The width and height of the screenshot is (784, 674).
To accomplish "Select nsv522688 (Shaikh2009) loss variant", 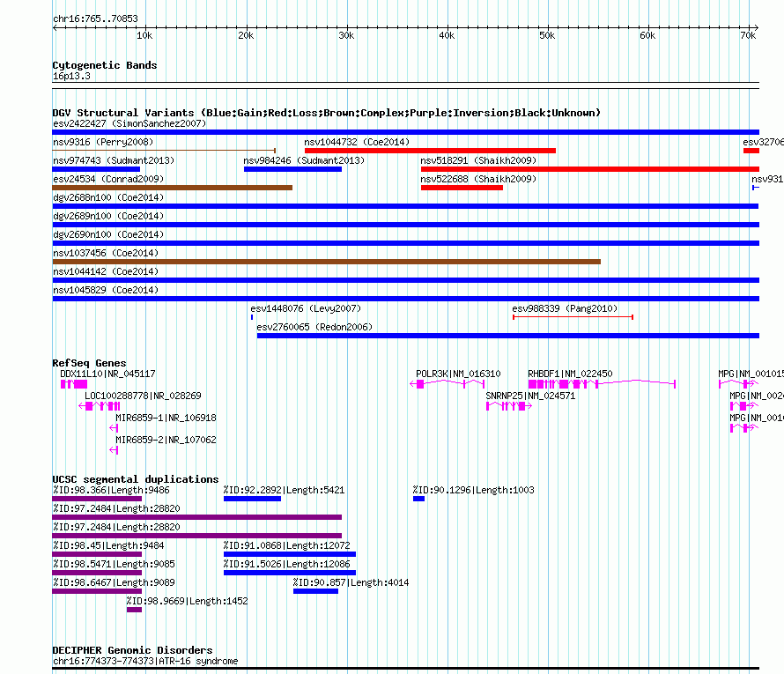I will [462, 188].
